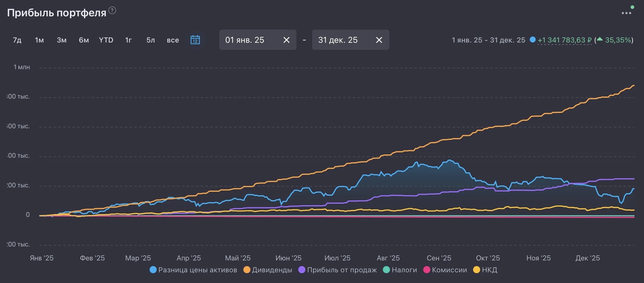Toggle the Дивиденды series

[268, 270]
